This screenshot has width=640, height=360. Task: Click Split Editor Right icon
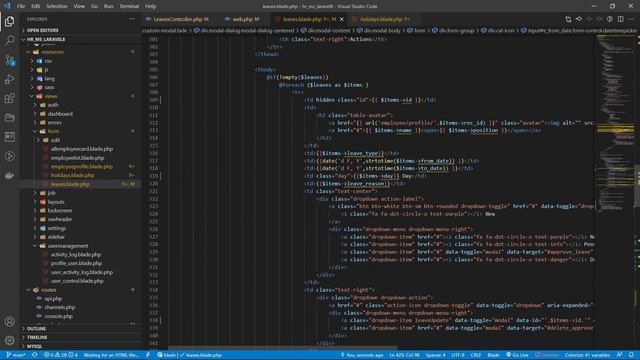(620, 19)
